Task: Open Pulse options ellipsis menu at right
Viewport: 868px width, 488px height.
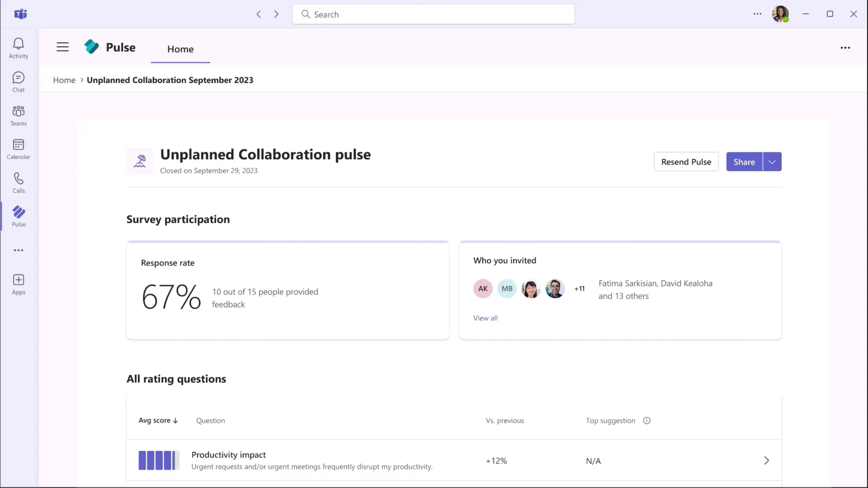Action: [x=845, y=48]
